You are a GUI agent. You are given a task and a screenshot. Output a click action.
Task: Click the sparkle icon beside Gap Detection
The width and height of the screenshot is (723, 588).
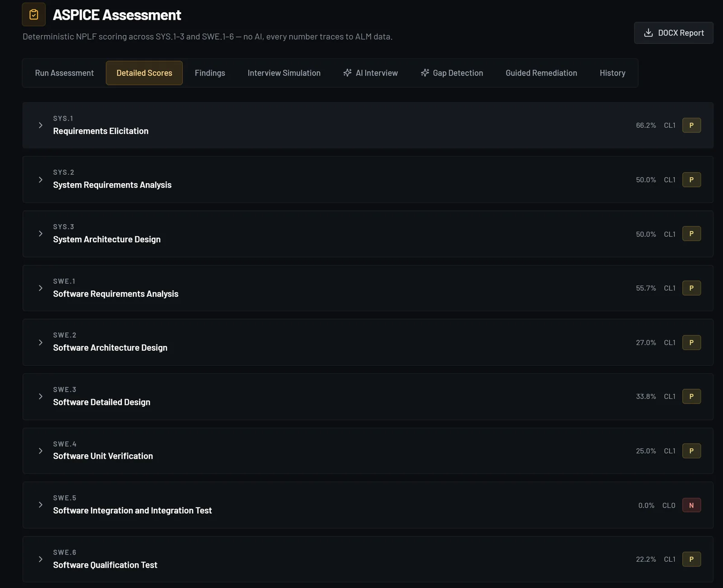[425, 73]
